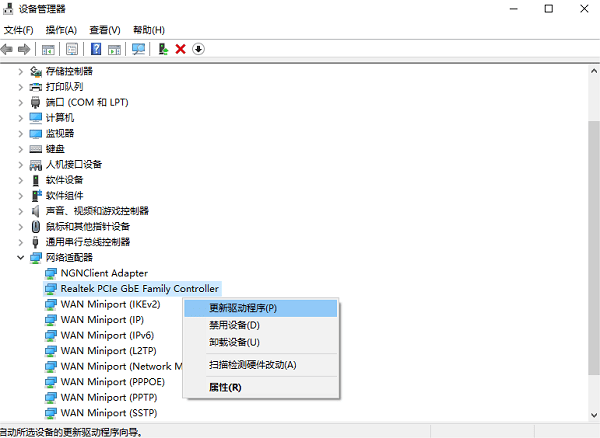Choose 更新驱动程序(P) from context menu
This screenshot has height=438, width=600.
tap(242, 308)
